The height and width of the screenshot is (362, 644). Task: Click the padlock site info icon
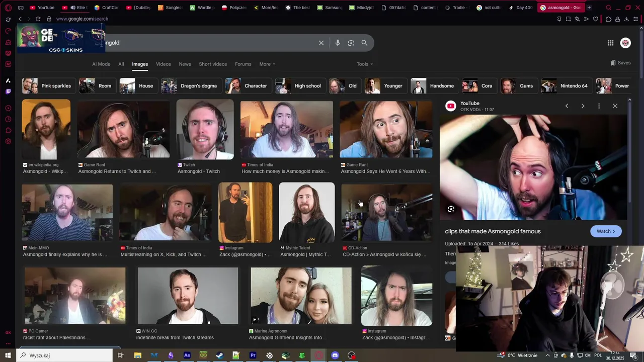[49, 19]
